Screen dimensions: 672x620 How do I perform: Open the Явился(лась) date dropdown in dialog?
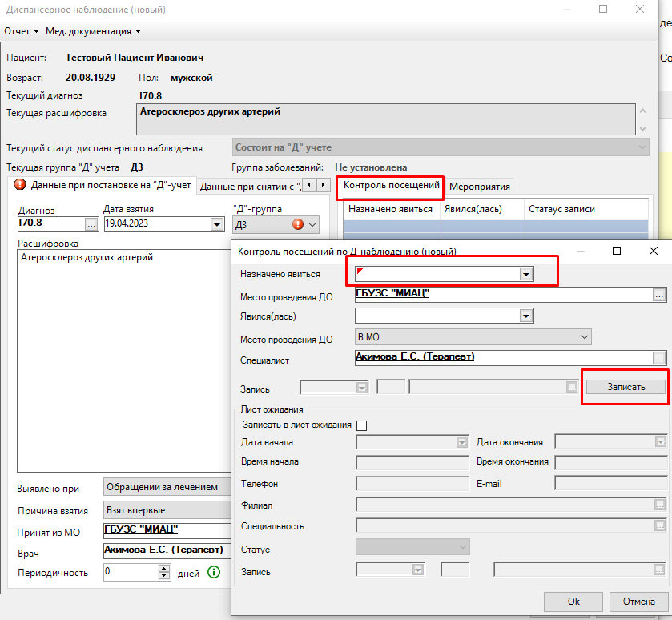click(526, 316)
